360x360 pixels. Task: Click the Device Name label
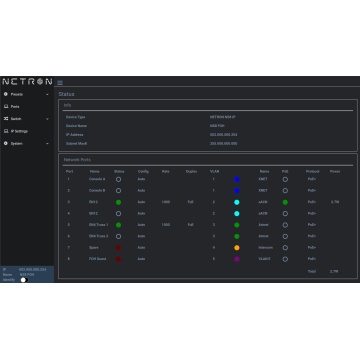click(76, 126)
